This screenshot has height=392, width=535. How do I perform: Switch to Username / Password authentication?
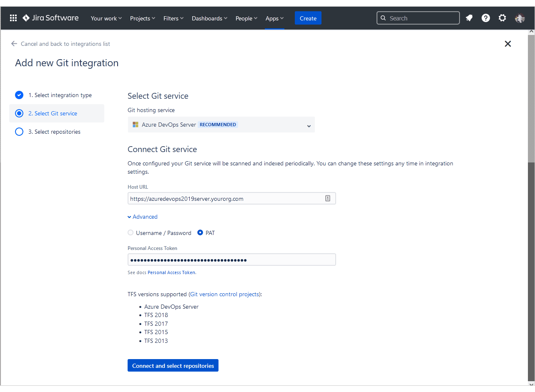pos(131,232)
